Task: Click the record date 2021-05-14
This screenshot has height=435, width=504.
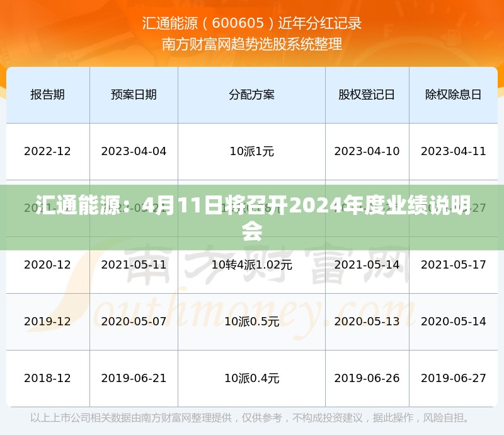Action: click(367, 265)
